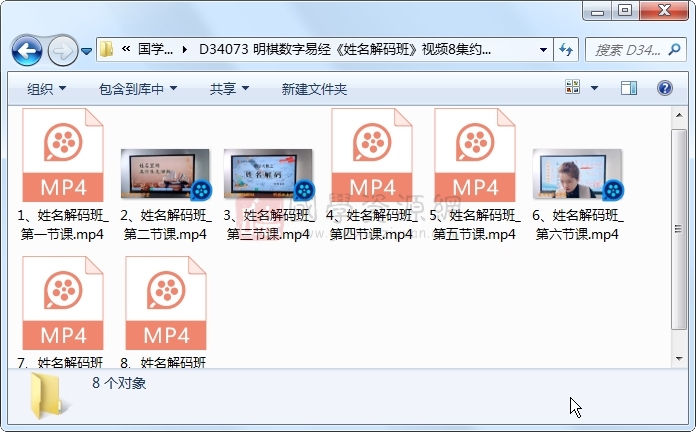Open file 第一节课.mp4 MP4 icon
The height and width of the screenshot is (432, 696).
pos(62,155)
